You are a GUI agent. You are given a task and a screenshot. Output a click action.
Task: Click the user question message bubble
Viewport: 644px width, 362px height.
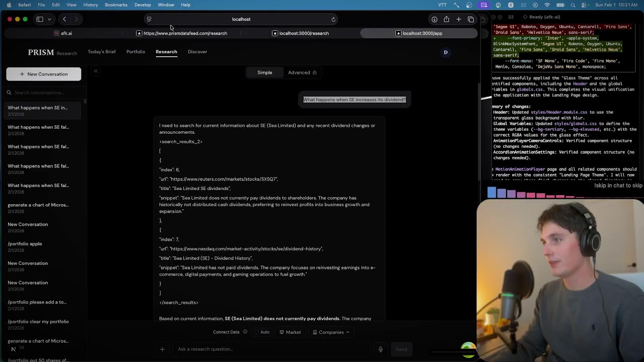(354, 100)
